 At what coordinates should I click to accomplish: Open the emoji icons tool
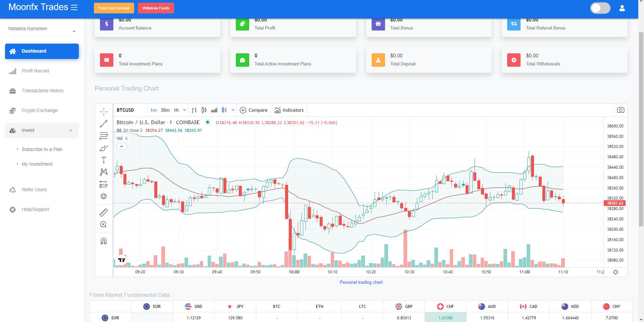pyautogui.click(x=104, y=196)
